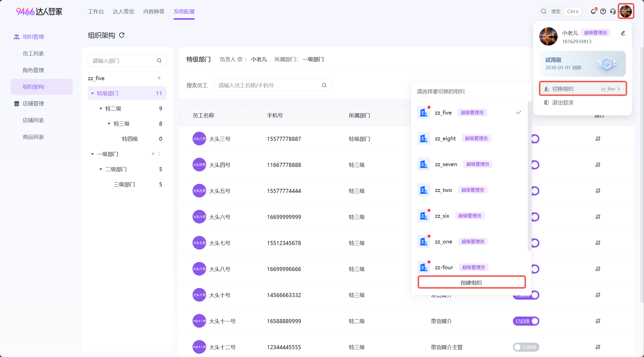Screen dimensions: 644x357
Task: Collapse the 特级部门 tree node
Action: click(x=92, y=94)
